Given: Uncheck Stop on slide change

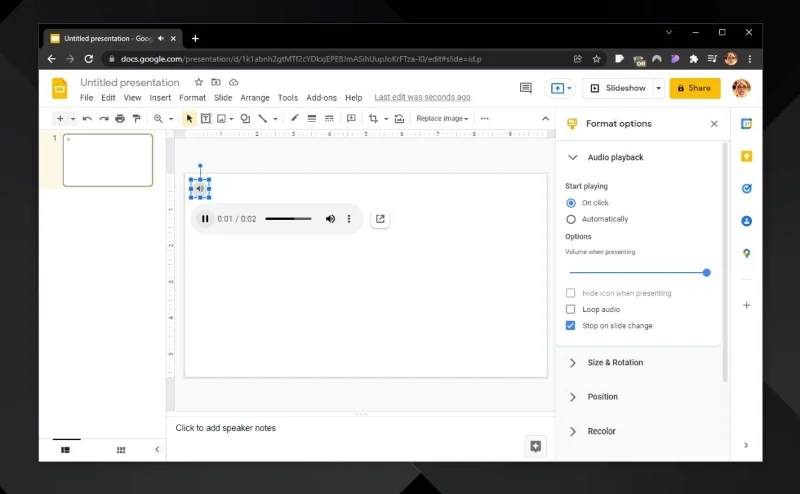Looking at the screenshot, I should [570, 326].
